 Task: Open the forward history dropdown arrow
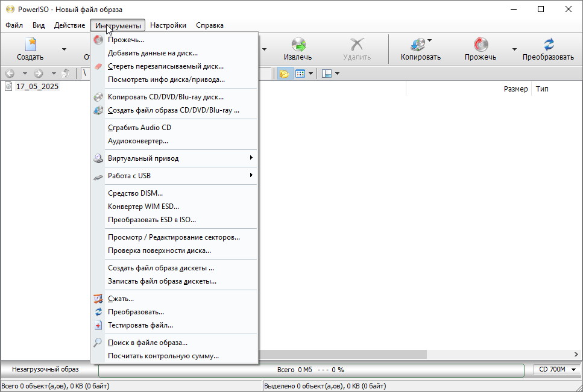click(x=54, y=73)
